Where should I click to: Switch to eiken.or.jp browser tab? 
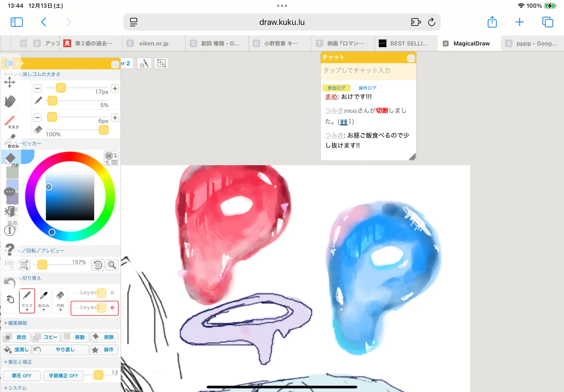point(154,43)
